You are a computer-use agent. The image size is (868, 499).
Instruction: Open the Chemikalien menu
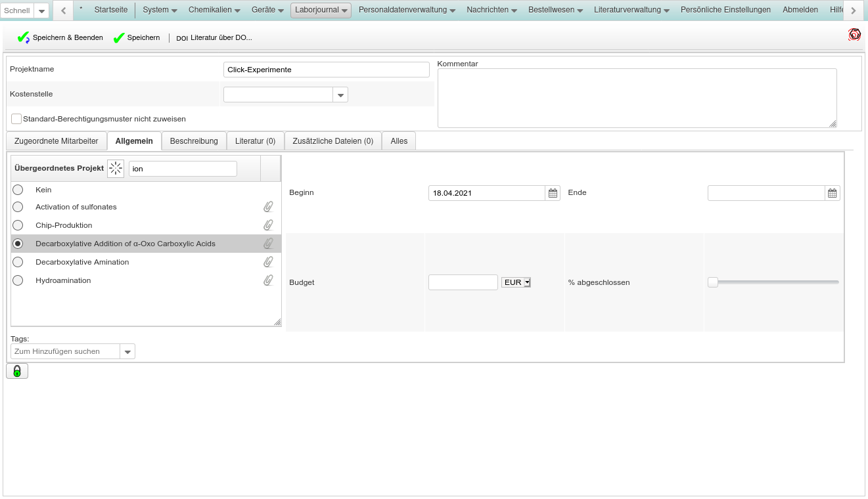214,10
